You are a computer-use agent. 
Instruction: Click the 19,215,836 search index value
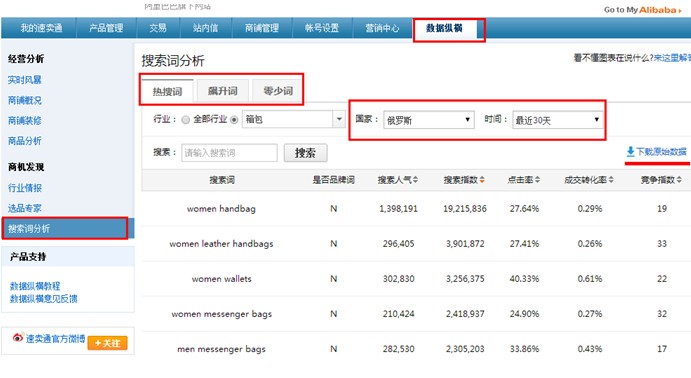[x=465, y=209]
